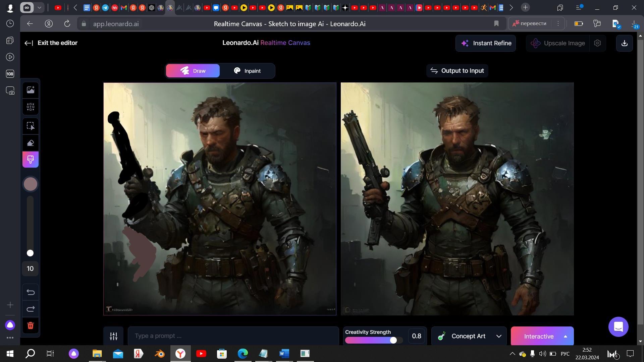Choose the selection tool in the left toolbar
The image size is (644, 362).
coord(31,126)
